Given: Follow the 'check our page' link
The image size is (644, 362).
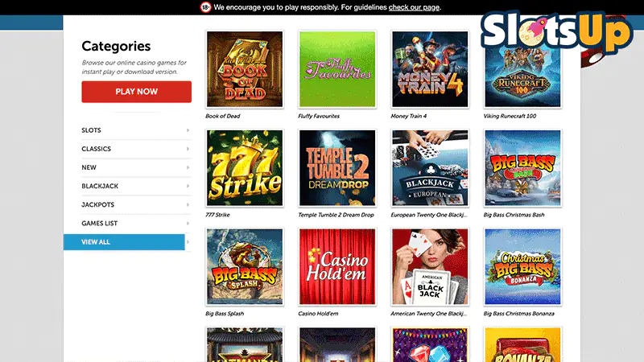Looking at the screenshot, I should pyautogui.click(x=414, y=7).
